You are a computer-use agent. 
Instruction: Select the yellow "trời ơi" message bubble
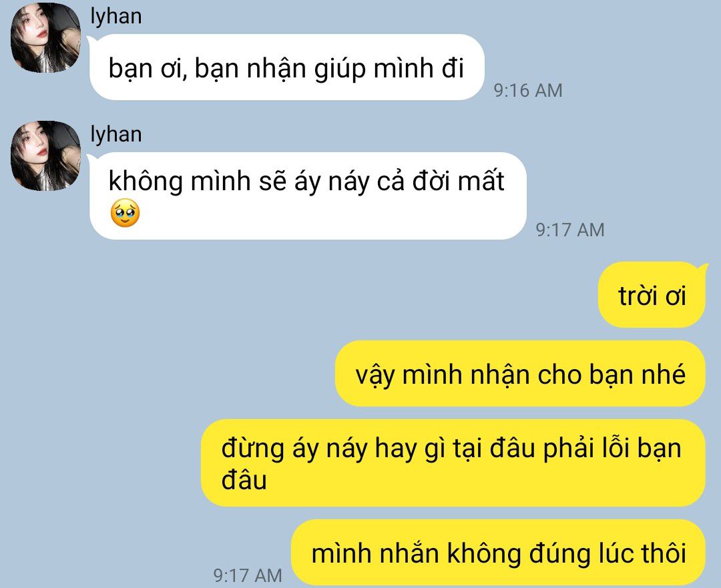(x=652, y=295)
